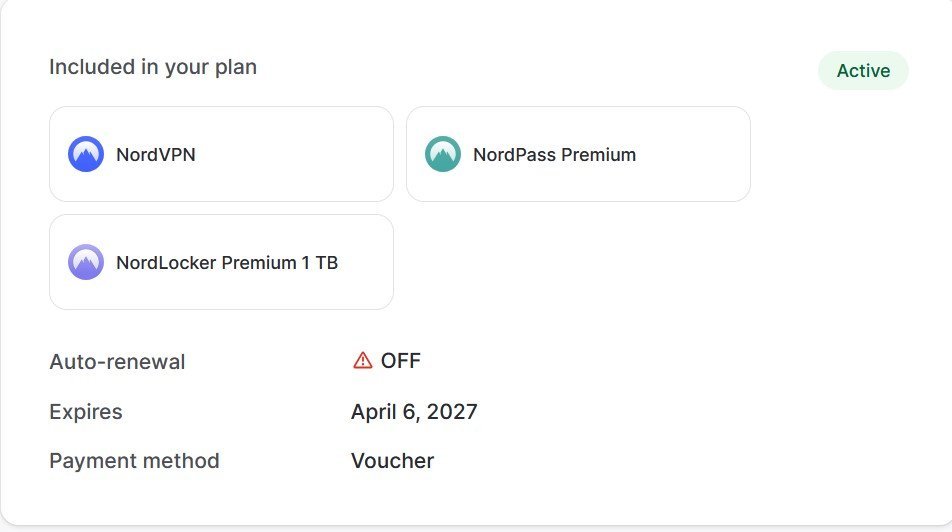The image size is (952, 532).
Task: Click the Expires row label
Action: (x=86, y=412)
